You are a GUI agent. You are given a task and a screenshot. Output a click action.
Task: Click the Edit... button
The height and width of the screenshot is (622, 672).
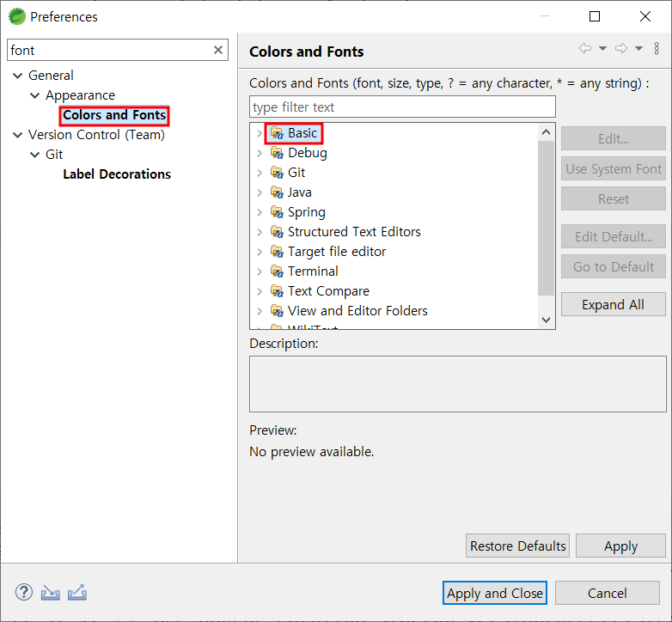point(614,138)
